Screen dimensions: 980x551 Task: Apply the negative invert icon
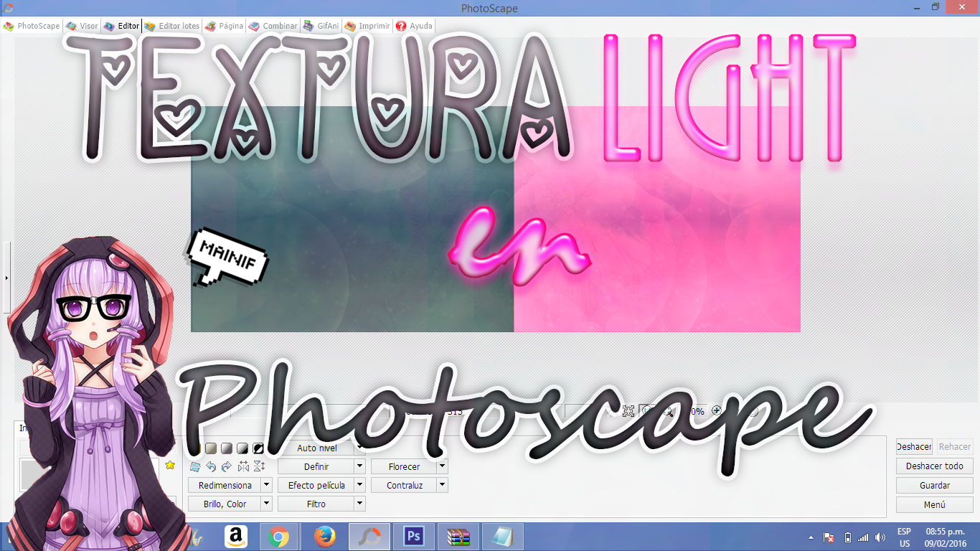click(x=258, y=448)
